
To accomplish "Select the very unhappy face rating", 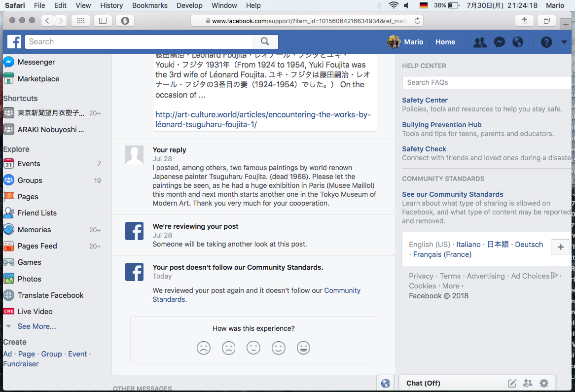I will tap(204, 348).
